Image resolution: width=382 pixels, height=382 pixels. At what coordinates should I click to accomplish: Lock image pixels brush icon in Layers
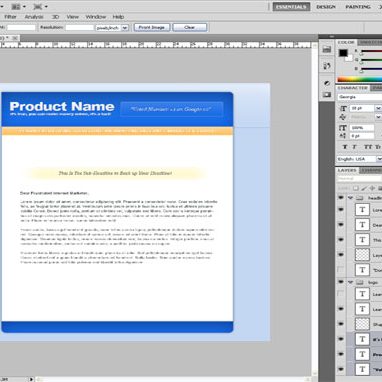click(x=364, y=188)
